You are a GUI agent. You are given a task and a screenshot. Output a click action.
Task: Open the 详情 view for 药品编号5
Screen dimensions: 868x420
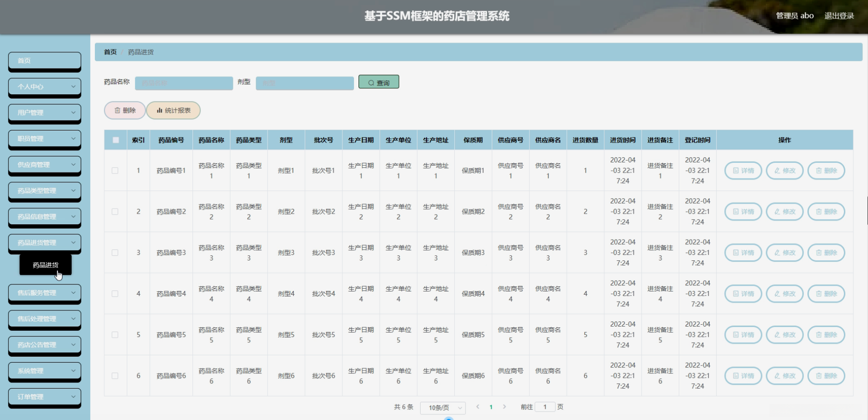[743, 335]
